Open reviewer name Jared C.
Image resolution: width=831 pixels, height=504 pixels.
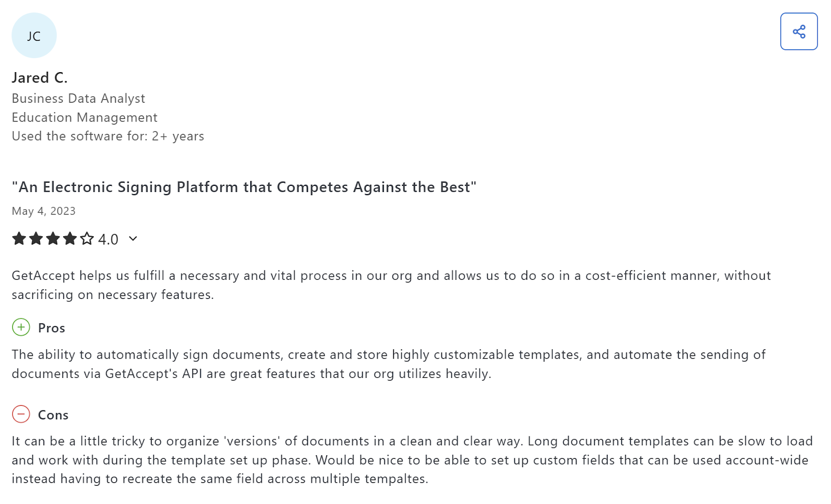click(39, 78)
